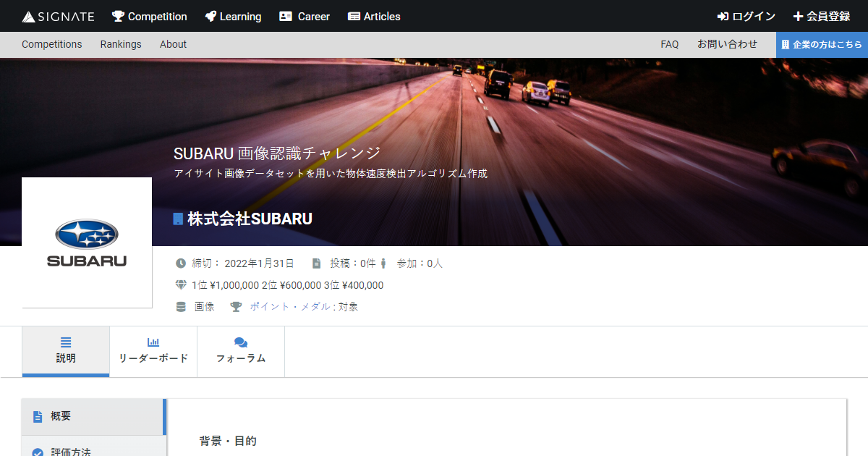The height and width of the screenshot is (456, 868).
Task: Select the 説明 tab
Action: tap(66, 351)
